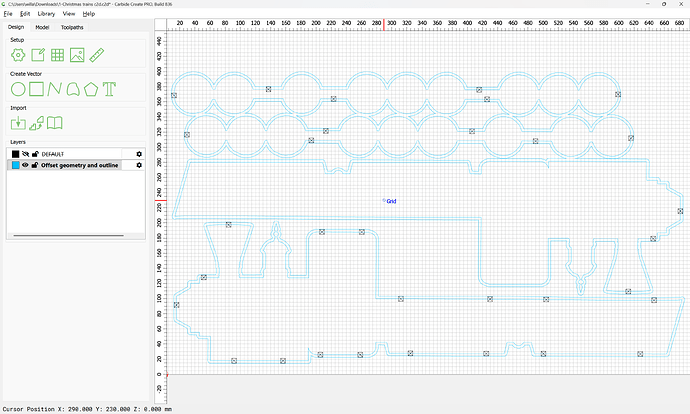The width and height of the screenshot is (690, 414).
Task: Click the import file icon
Action: (x=18, y=123)
